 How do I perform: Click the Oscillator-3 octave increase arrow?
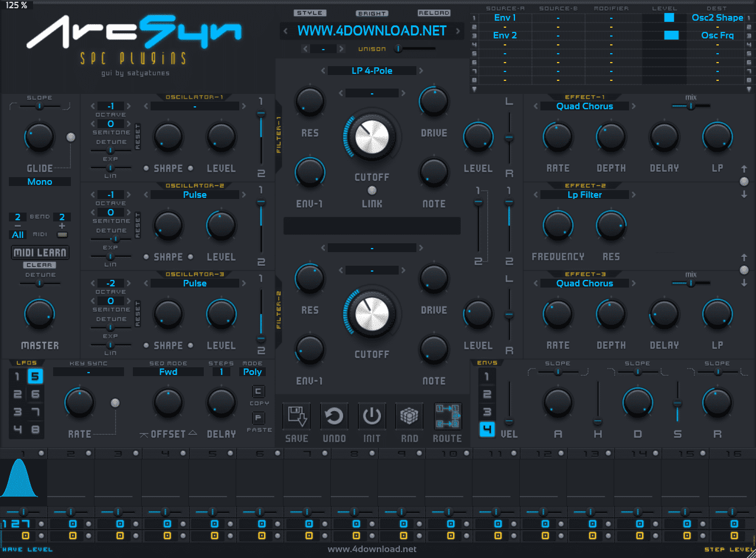[129, 283]
